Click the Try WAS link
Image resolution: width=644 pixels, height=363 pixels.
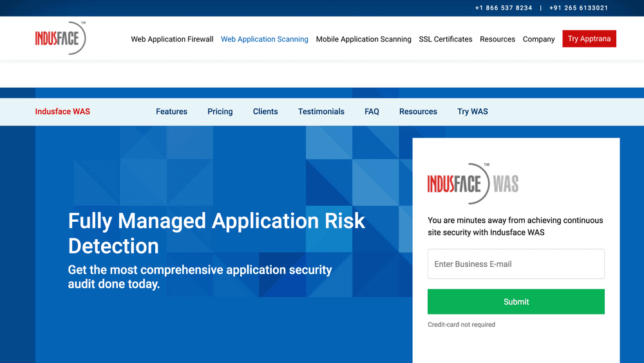click(473, 112)
